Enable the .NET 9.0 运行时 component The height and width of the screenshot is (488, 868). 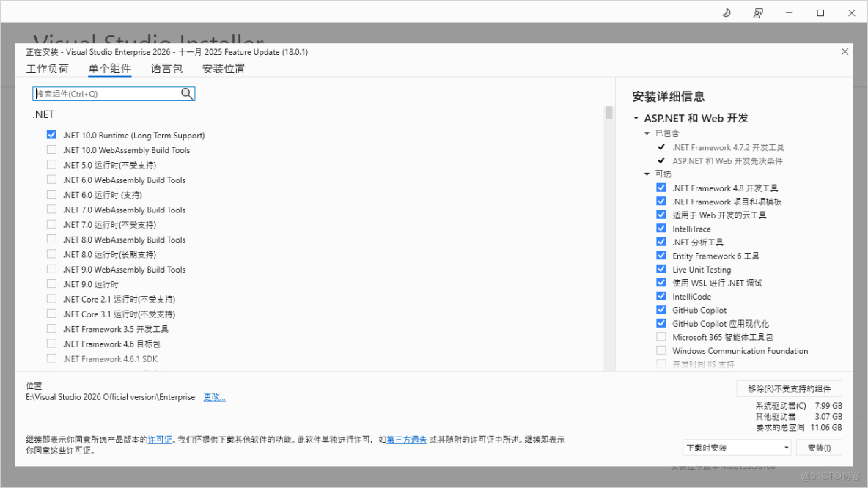click(51, 284)
